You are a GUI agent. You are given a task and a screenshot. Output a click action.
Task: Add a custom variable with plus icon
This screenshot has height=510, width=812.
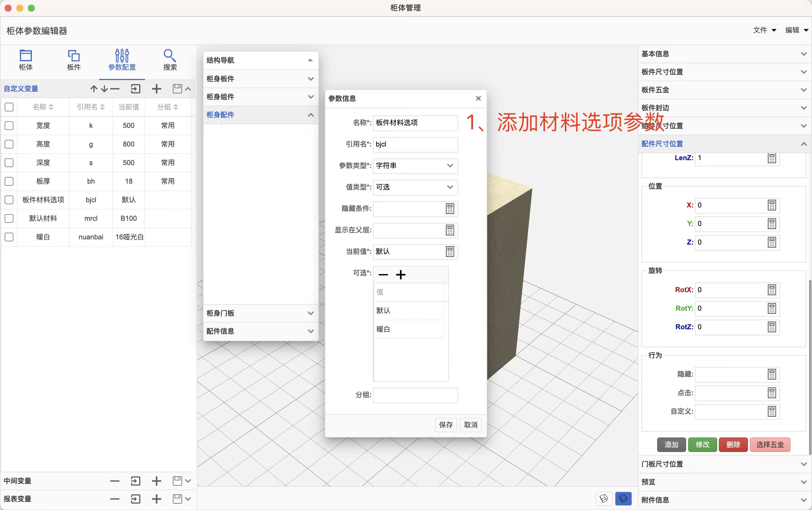[x=156, y=89]
